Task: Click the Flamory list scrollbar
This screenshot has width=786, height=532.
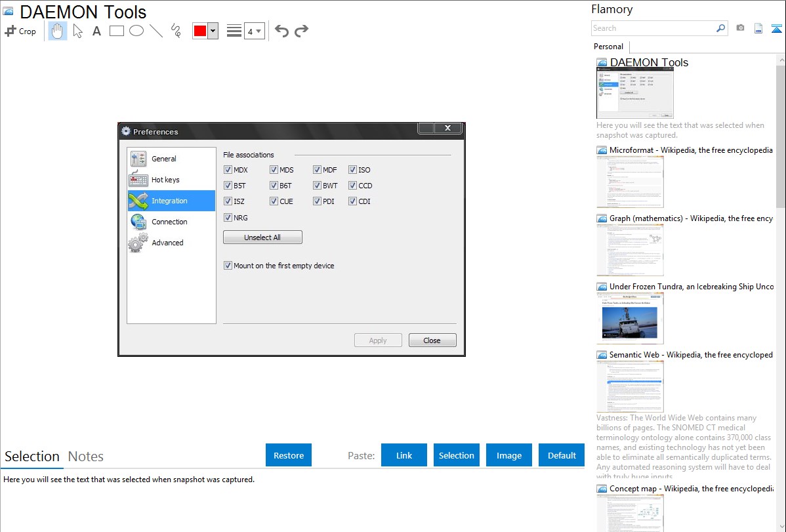Action: (781, 135)
